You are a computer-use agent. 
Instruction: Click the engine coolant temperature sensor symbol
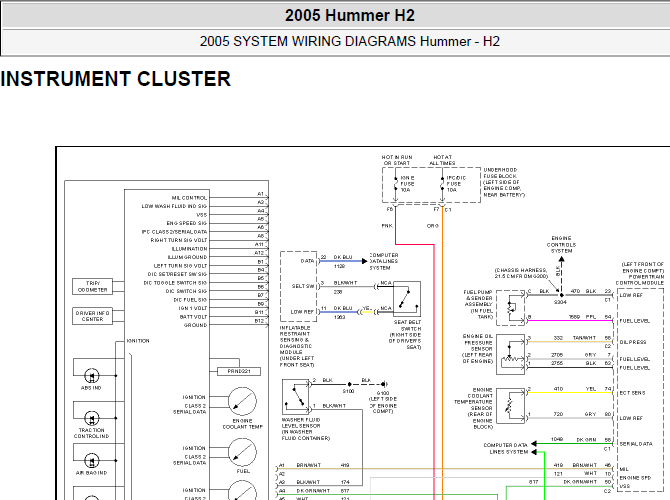pyautogui.click(x=511, y=406)
